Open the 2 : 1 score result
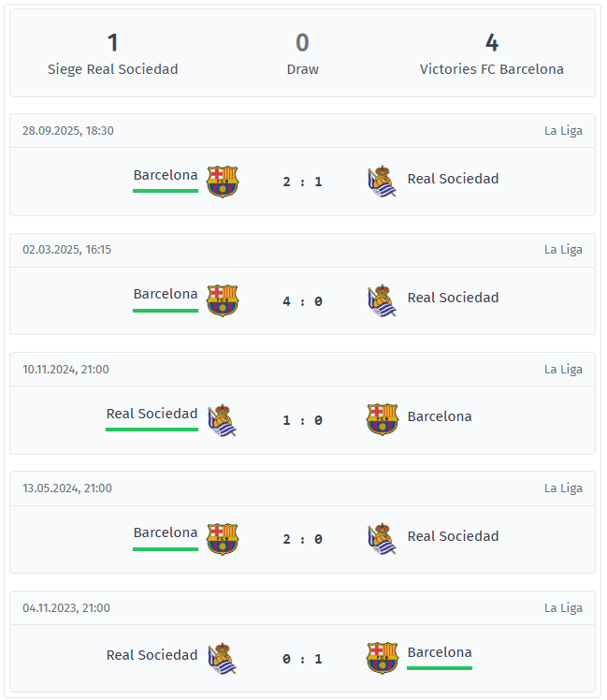Viewport: 607px width, 700px height. coord(302,182)
